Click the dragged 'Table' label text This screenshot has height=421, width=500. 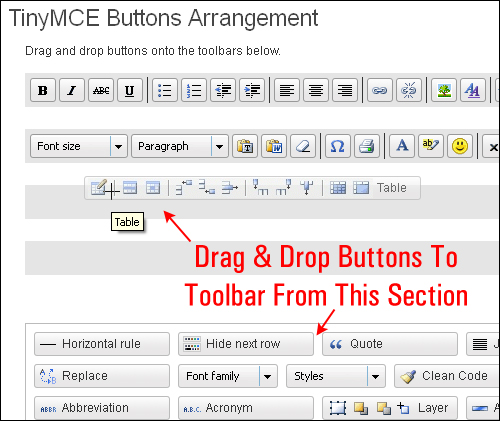point(392,188)
